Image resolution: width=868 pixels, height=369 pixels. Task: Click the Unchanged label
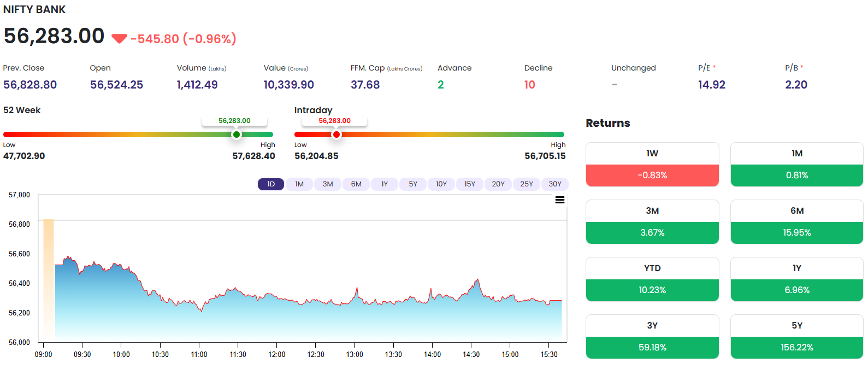pyautogui.click(x=634, y=68)
